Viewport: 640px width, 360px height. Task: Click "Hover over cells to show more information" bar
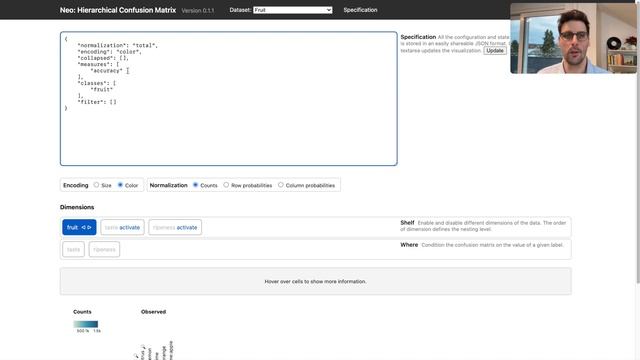316,281
